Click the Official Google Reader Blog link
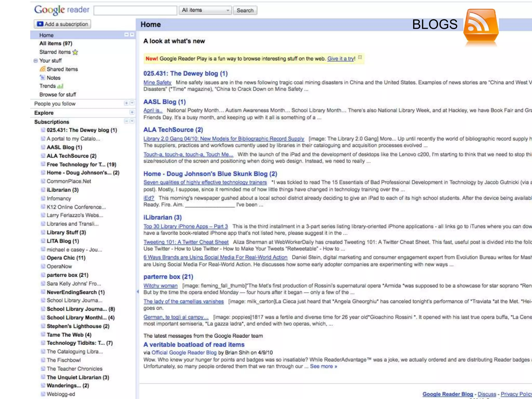 click(x=184, y=353)
